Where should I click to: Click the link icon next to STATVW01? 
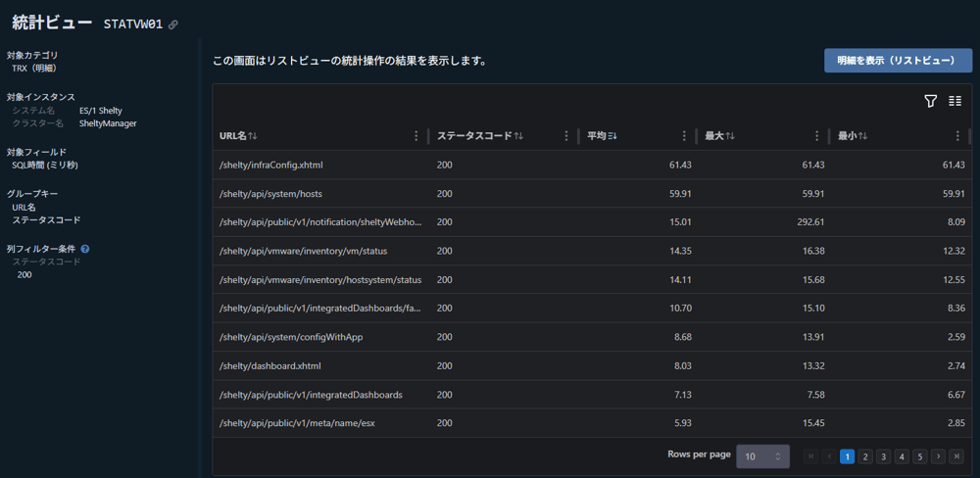pyautogui.click(x=173, y=24)
